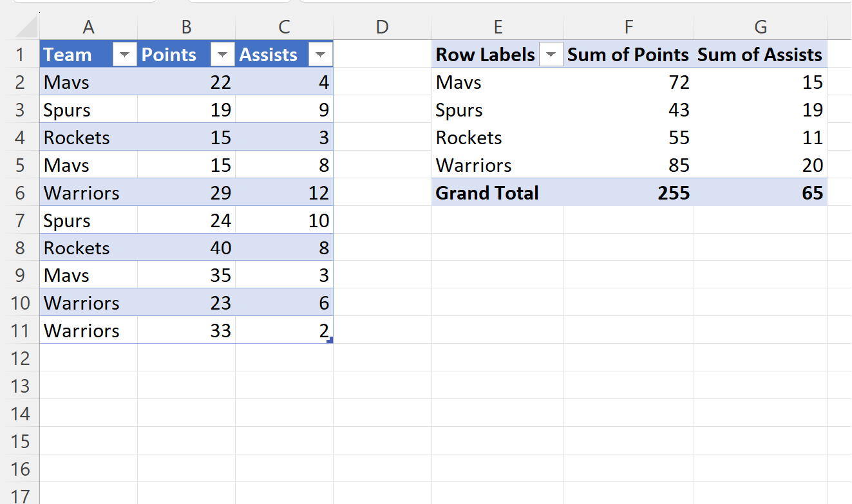This screenshot has height=504, width=852.
Task: Click the Sum of Assists header cell
Action: point(761,55)
